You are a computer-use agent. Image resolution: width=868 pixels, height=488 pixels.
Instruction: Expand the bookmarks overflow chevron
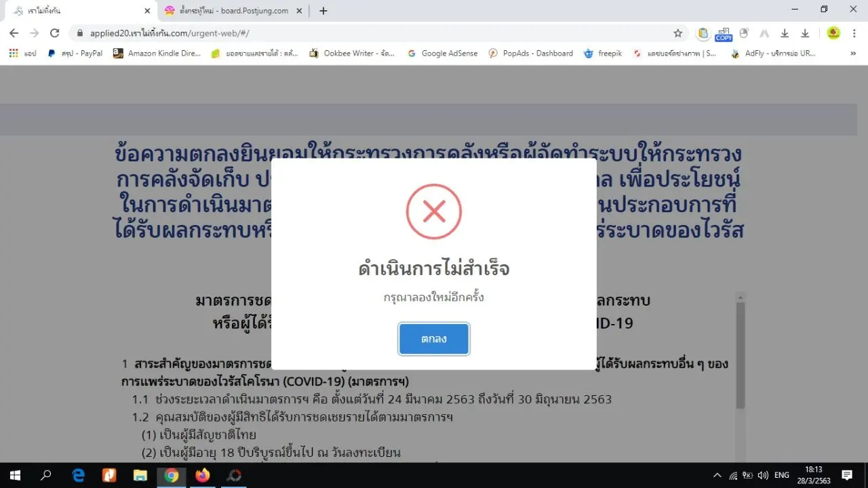853,53
